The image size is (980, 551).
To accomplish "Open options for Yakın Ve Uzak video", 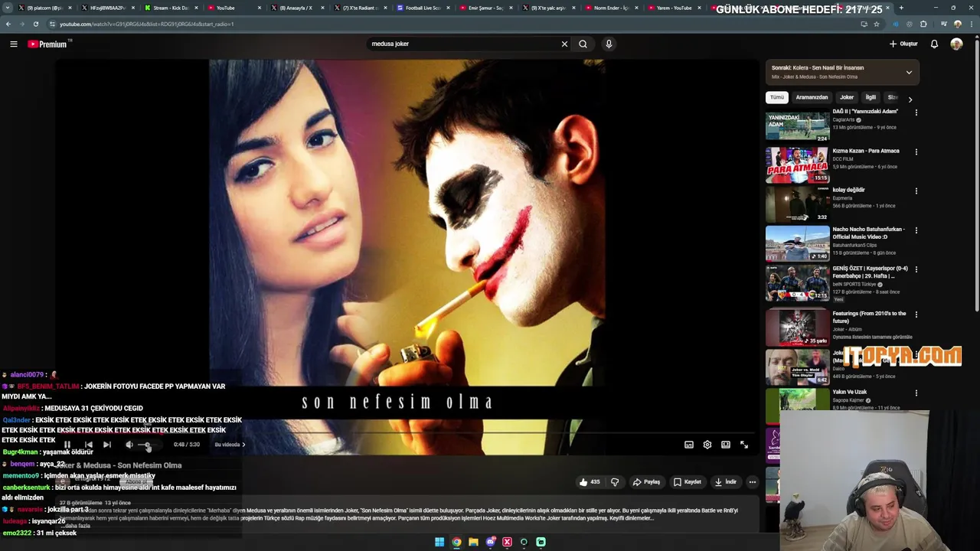I will coord(916,393).
